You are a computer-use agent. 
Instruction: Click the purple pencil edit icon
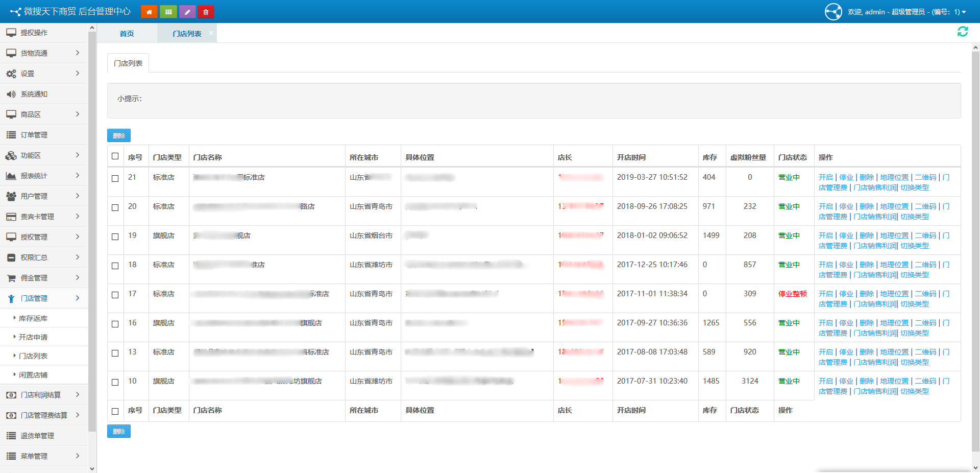pyautogui.click(x=187, y=12)
